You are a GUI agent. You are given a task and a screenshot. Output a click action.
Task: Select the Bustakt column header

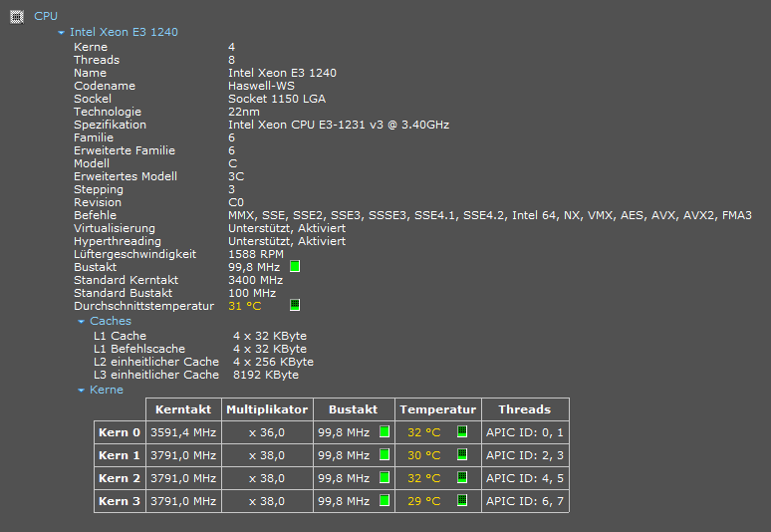pos(354,409)
